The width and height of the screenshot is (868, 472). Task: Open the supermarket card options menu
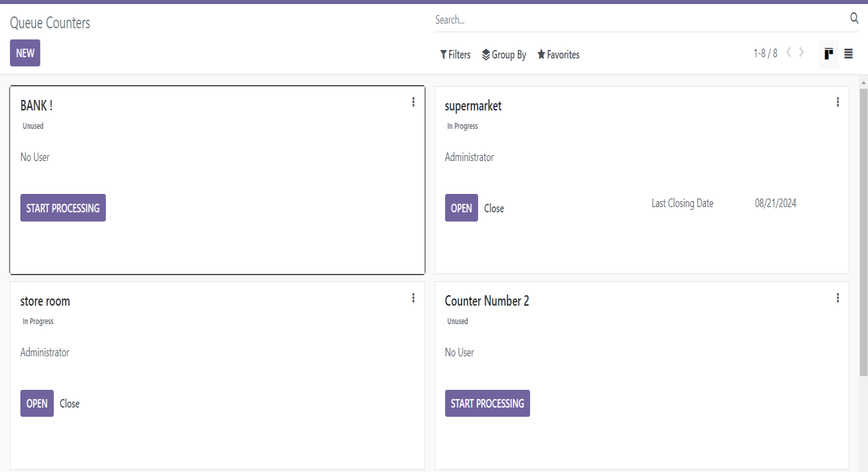tap(837, 102)
